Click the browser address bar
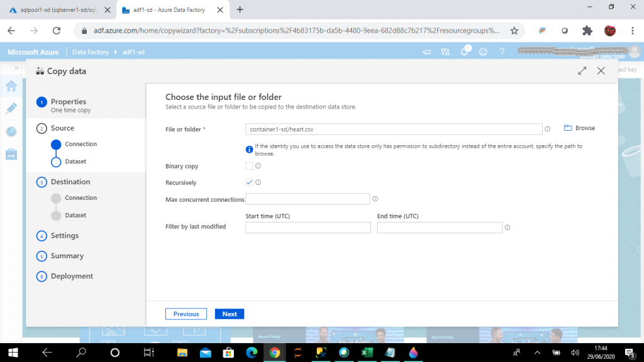 click(296, 30)
